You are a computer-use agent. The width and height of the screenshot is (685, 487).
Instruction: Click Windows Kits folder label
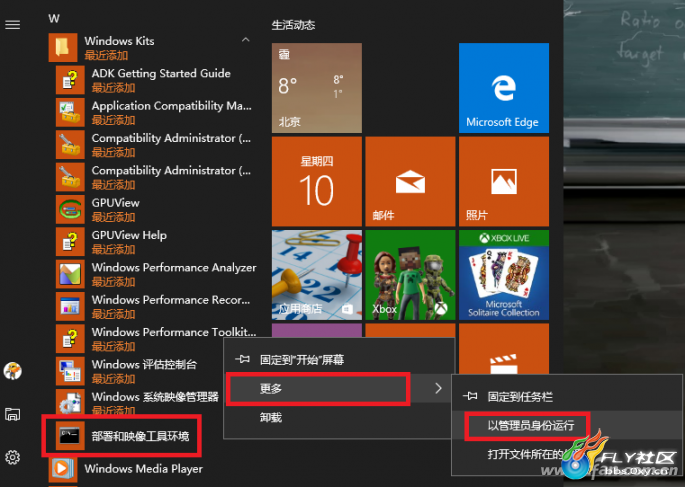119,41
